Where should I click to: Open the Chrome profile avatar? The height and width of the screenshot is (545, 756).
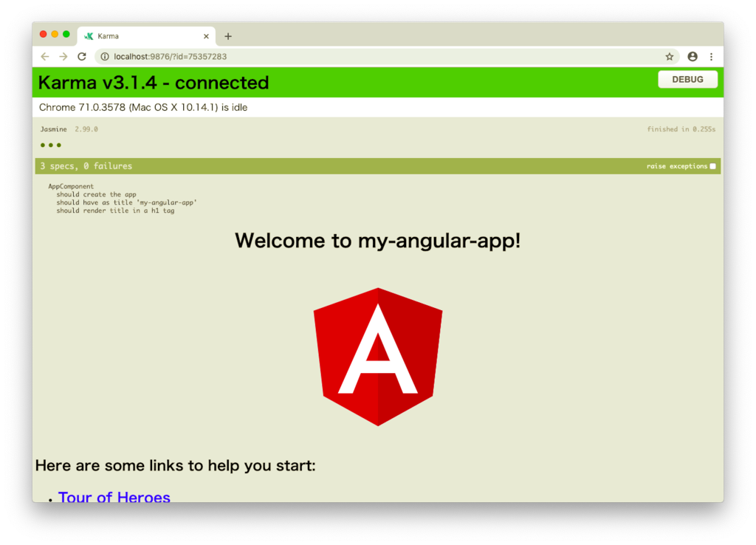coord(693,56)
